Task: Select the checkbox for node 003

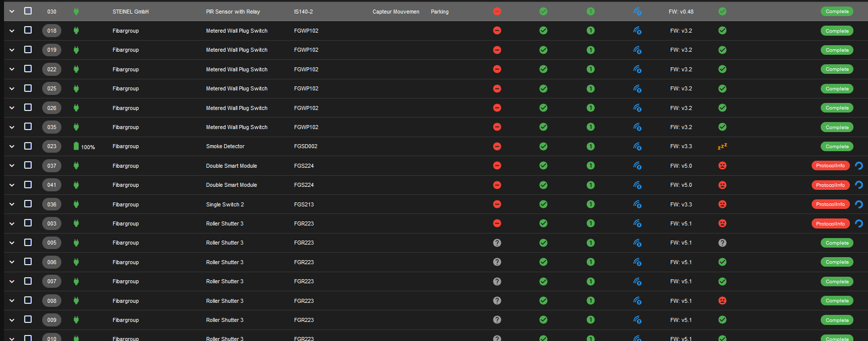Action: (x=28, y=223)
